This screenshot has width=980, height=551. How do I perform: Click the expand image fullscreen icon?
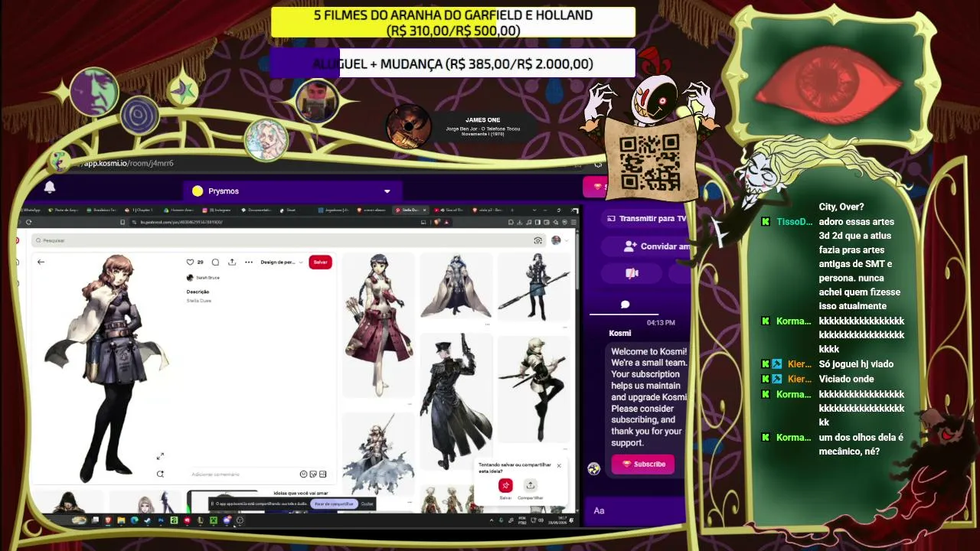160,457
